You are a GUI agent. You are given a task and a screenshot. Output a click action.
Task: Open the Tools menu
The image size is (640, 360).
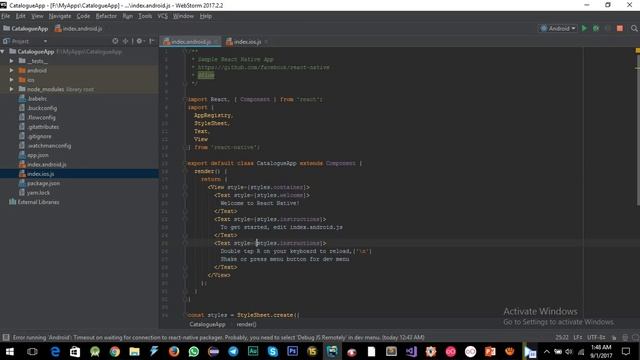[x=145, y=16]
